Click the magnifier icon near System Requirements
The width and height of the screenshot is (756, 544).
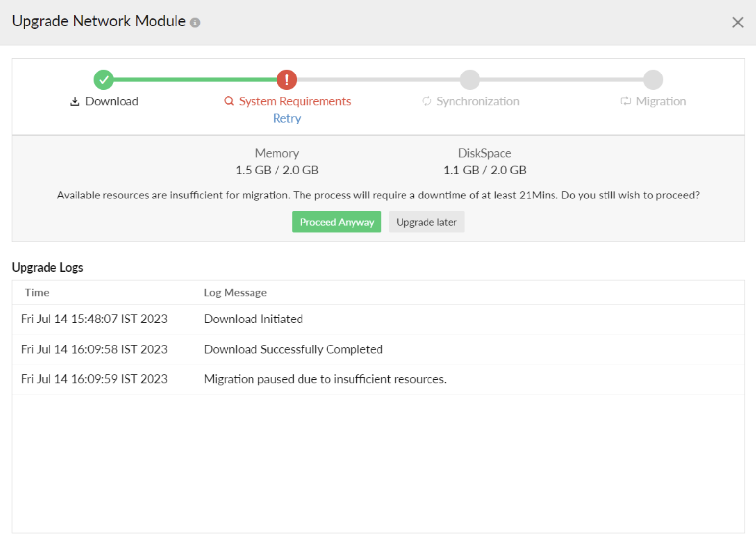pyautogui.click(x=229, y=101)
